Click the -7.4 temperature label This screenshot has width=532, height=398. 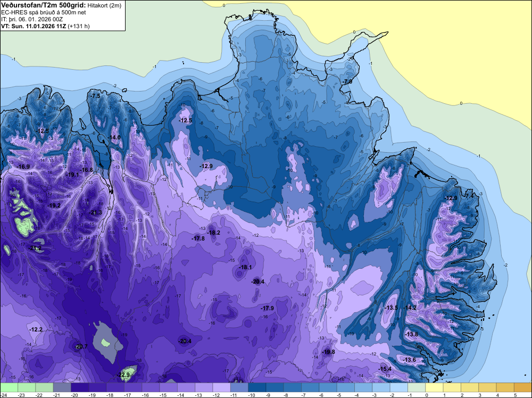tap(469, 196)
